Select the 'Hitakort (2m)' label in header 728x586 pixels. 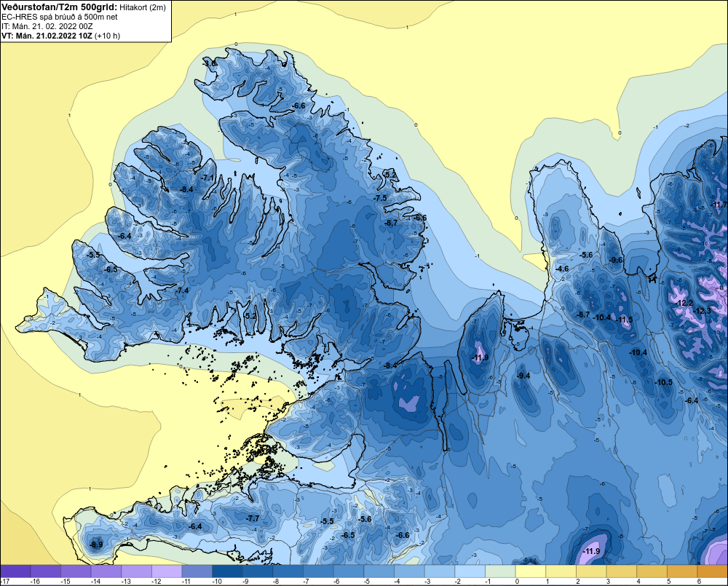click(143, 7)
